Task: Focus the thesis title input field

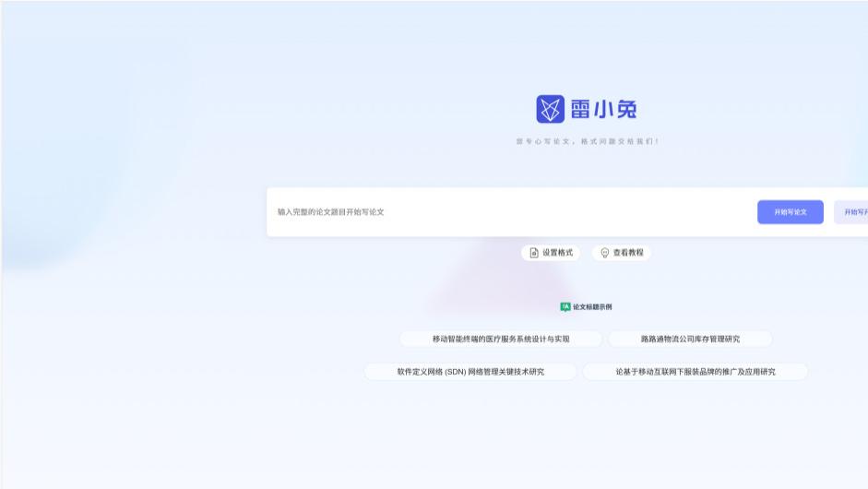Action: (x=512, y=212)
